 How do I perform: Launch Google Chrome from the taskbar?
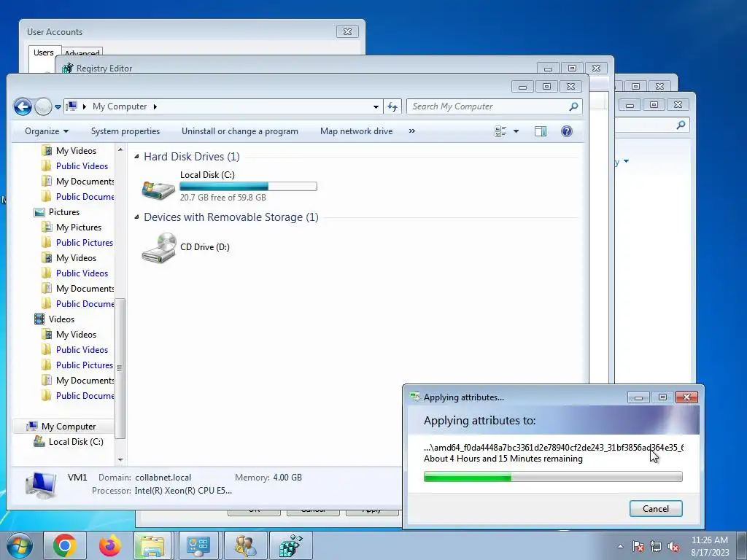[65, 545]
